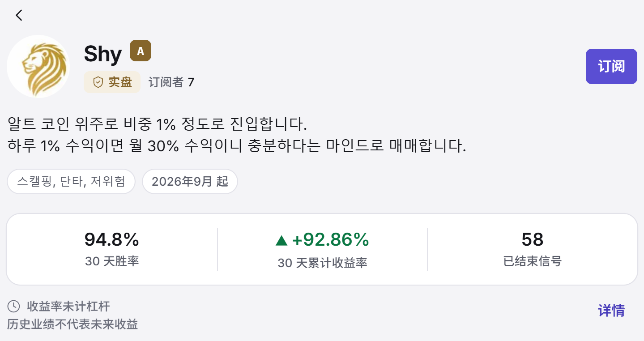The width and height of the screenshot is (644, 341).
Task: Subscribe with the 订阅 button
Action: point(611,66)
